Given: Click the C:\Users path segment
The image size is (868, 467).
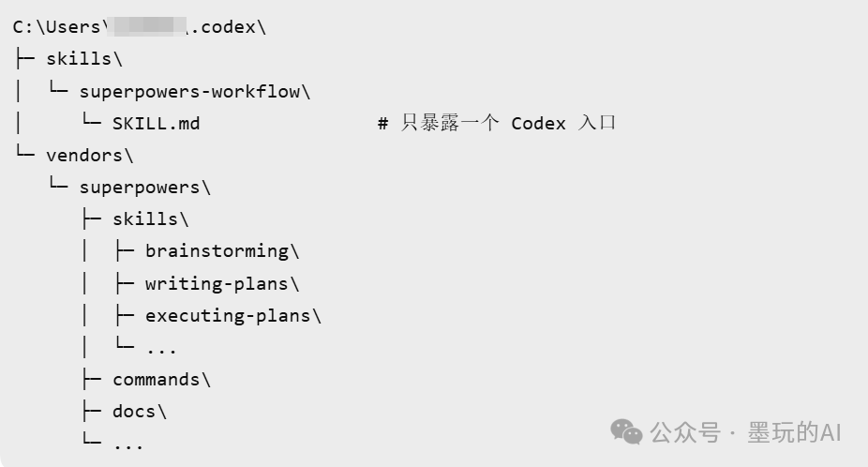Looking at the screenshot, I should click(x=55, y=26).
